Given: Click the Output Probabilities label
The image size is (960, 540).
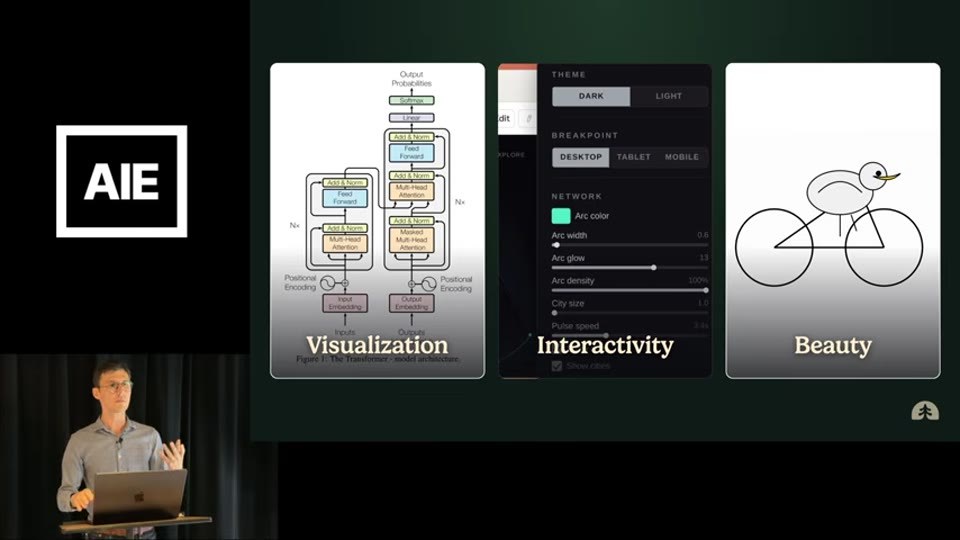Looking at the screenshot, I should 411,78.
